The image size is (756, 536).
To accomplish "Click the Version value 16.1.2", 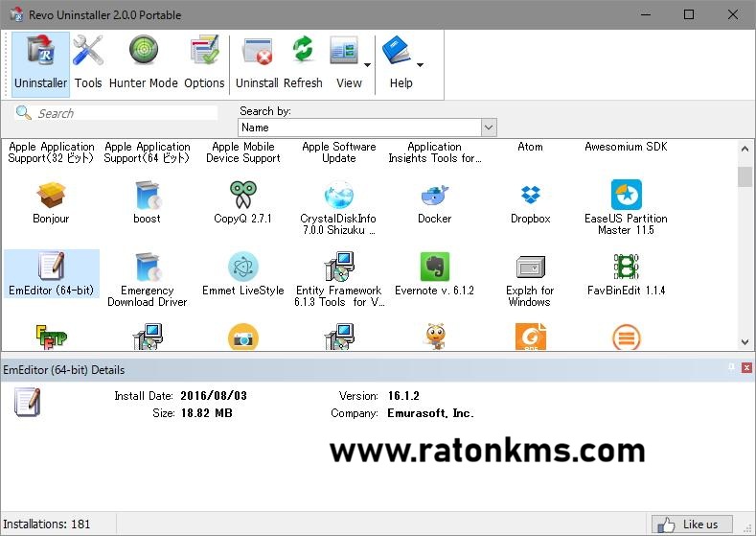I will click(403, 396).
